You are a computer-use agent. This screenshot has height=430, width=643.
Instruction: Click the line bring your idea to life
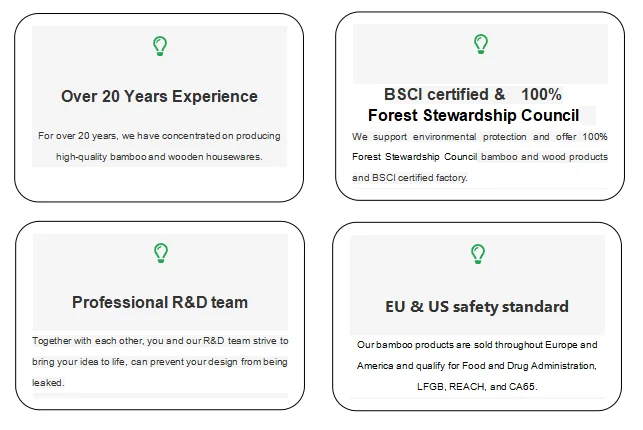[160, 362]
